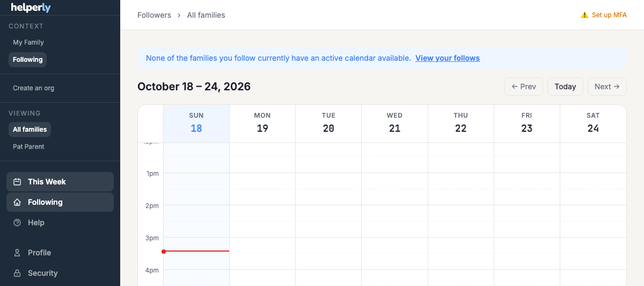Image resolution: width=644 pixels, height=286 pixels.
Task: Click the Following house icon
Action: click(x=17, y=202)
